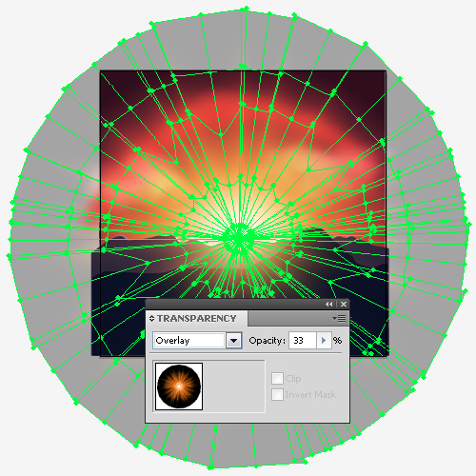Open the Overlay blending mode dropdown
The height and width of the screenshot is (476, 476).
[x=197, y=341]
